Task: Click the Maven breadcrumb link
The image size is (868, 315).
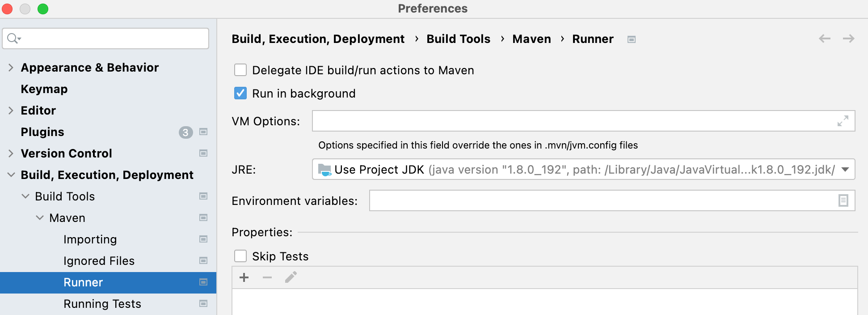Action: (531, 39)
